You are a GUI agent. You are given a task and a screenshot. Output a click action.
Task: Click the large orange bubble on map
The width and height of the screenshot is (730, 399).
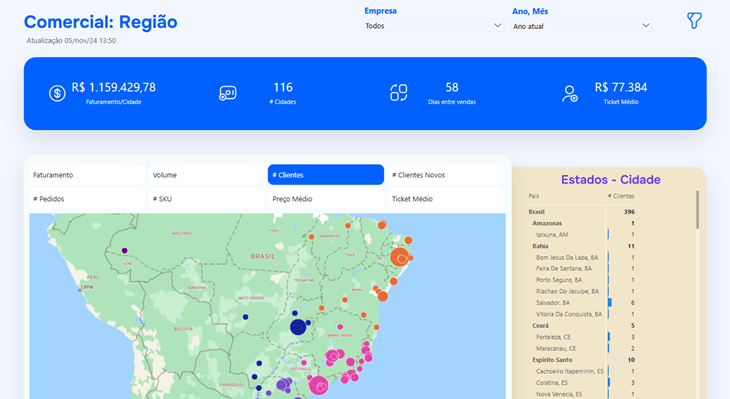pos(399,257)
